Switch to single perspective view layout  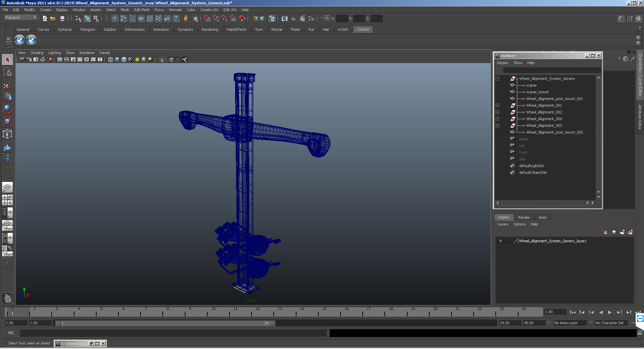pos(7,187)
